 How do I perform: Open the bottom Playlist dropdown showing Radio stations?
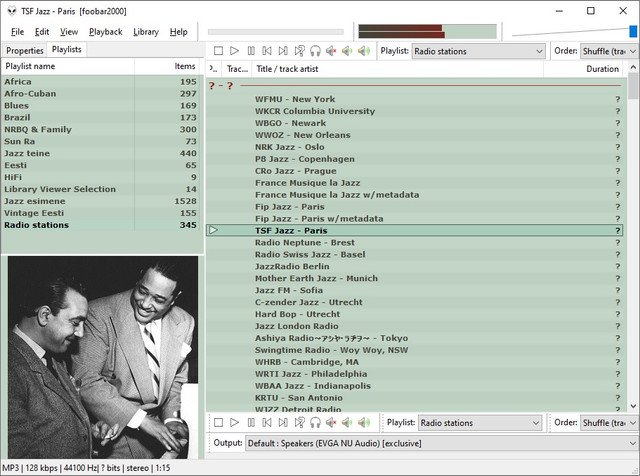(x=480, y=423)
